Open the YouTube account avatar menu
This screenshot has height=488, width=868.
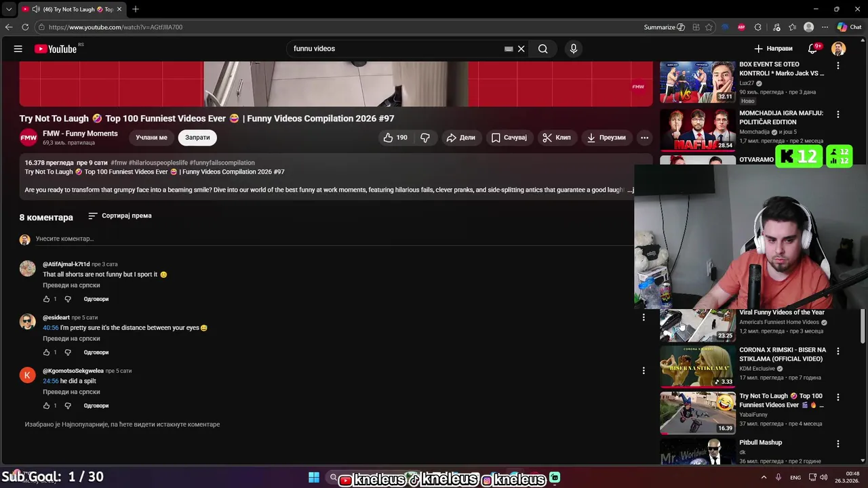click(839, 49)
